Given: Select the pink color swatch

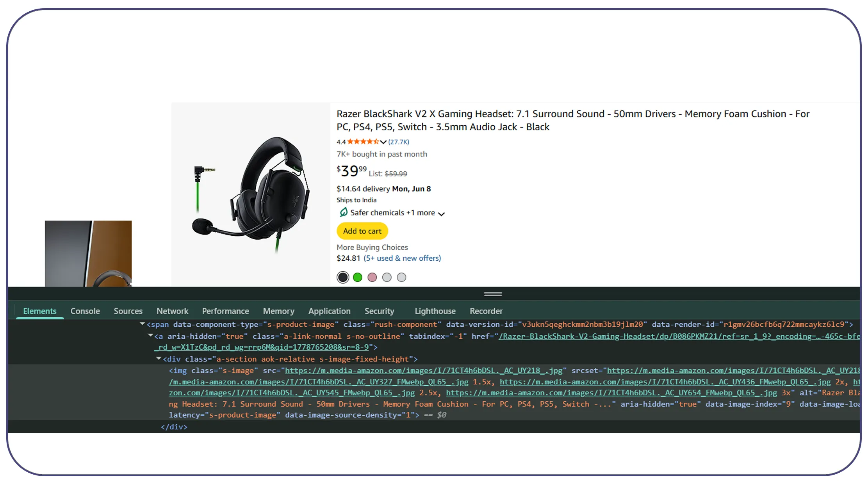Looking at the screenshot, I should click(x=372, y=278).
